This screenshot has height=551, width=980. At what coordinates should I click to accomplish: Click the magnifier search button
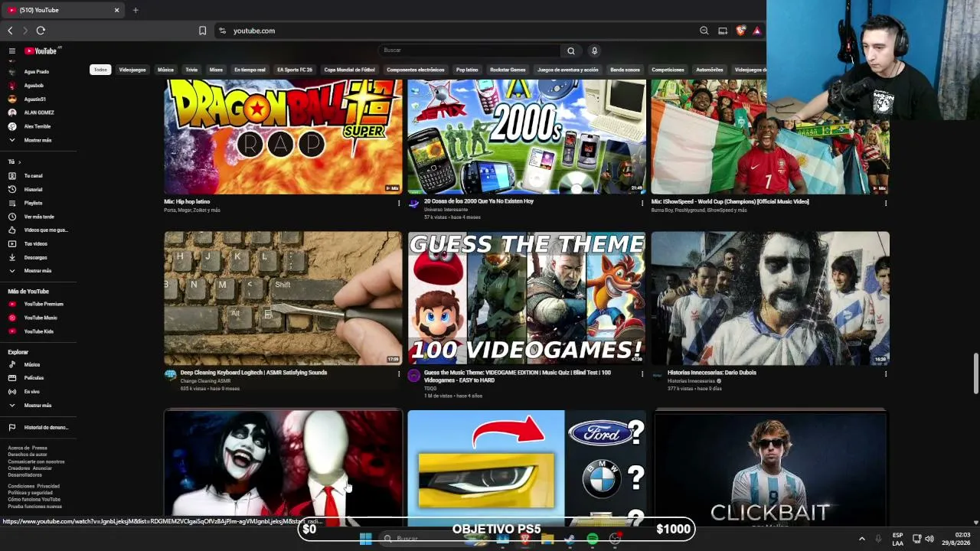tap(570, 51)
